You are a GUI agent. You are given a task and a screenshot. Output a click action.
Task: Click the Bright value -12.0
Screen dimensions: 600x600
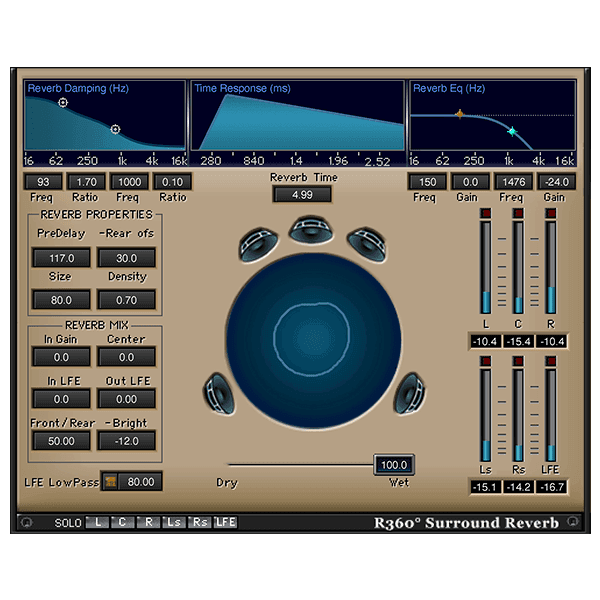pos(126,441)
